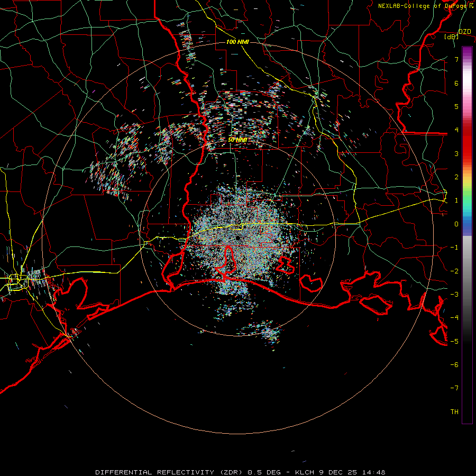
Task: Click the 7 dB scale label
Action: pos(456,59)
